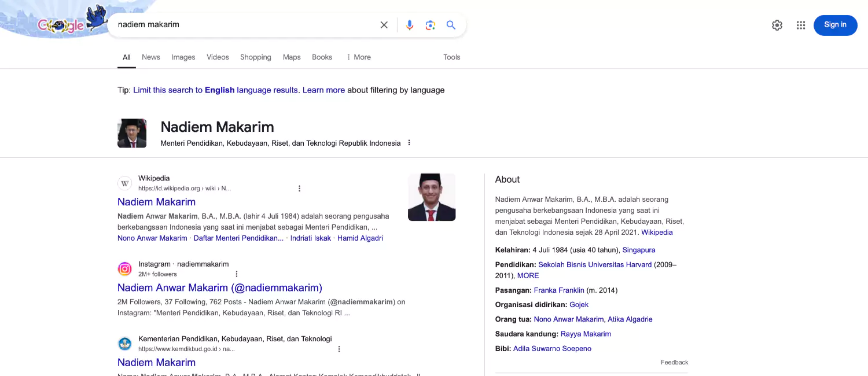Image resolution: width=868 pixels, height=376 pixels.
Task: Click Singapura birthplace link
Action: pos(639,250)
